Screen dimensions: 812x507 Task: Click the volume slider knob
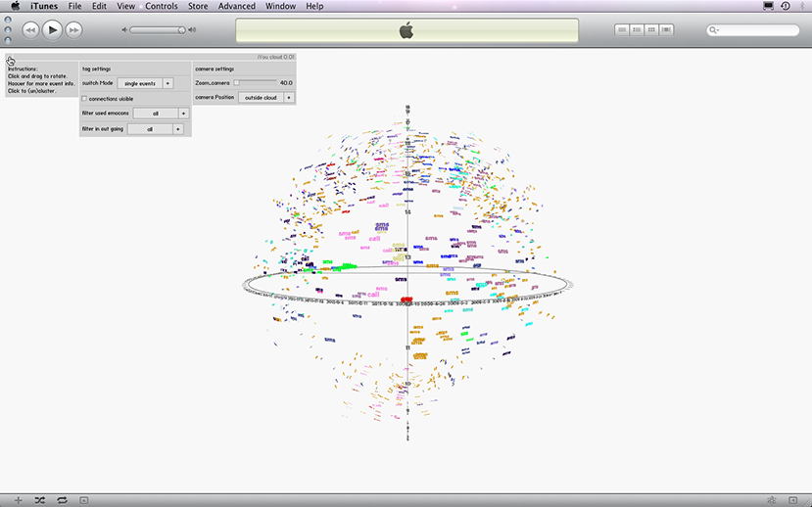[x=181, y=30]
